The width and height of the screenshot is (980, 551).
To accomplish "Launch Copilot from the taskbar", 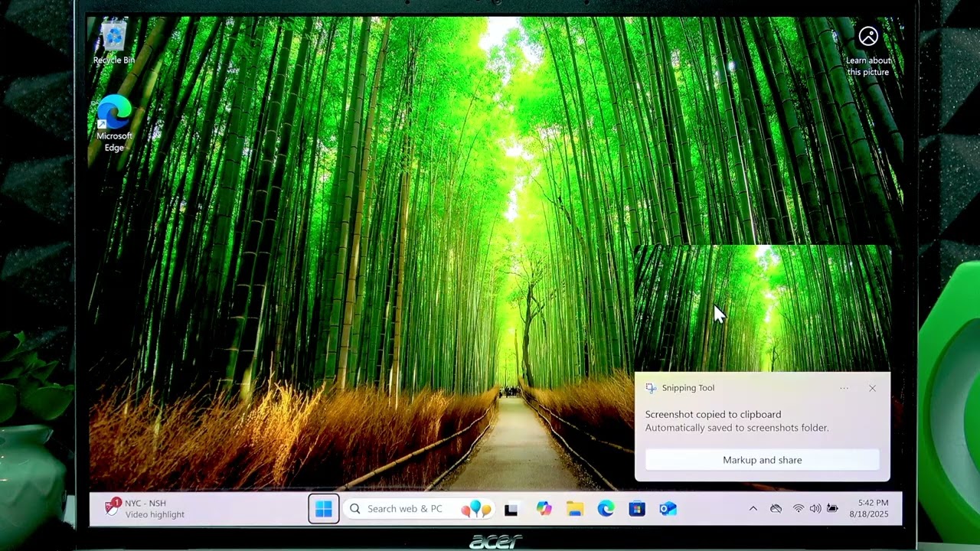I will (544, 509).
